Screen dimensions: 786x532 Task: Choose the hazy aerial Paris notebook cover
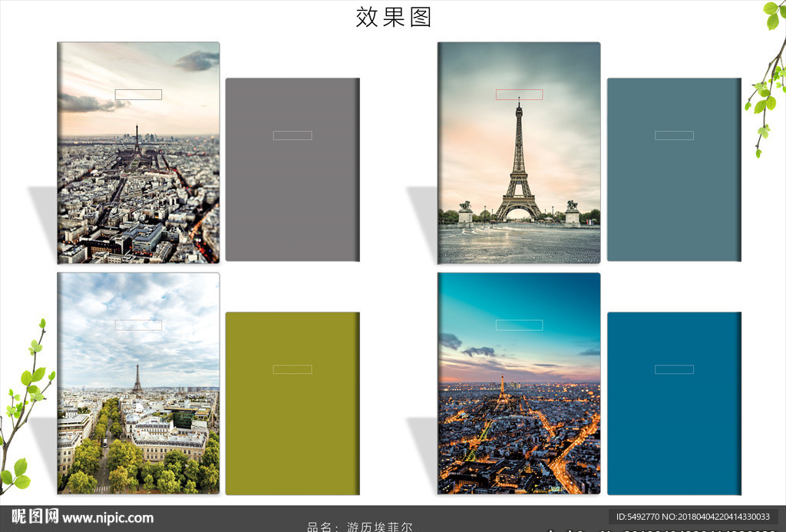pos(138,153)
